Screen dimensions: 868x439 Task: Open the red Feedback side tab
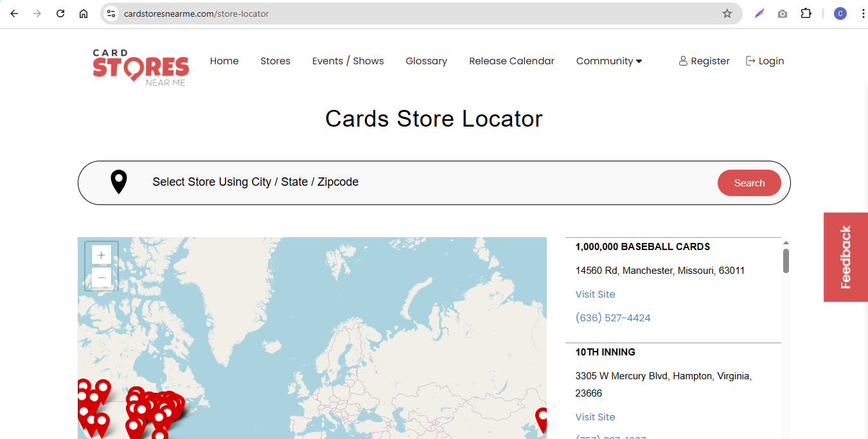[846, 257]
